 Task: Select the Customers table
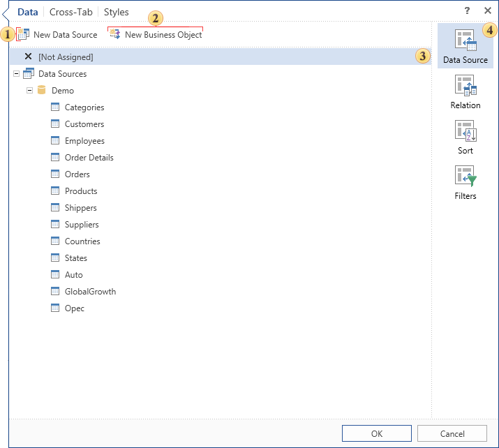coord(84,124)
